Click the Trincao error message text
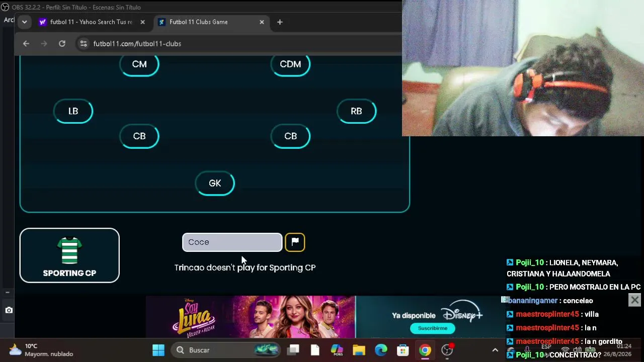The image size is (644, 362). (245, 267)
